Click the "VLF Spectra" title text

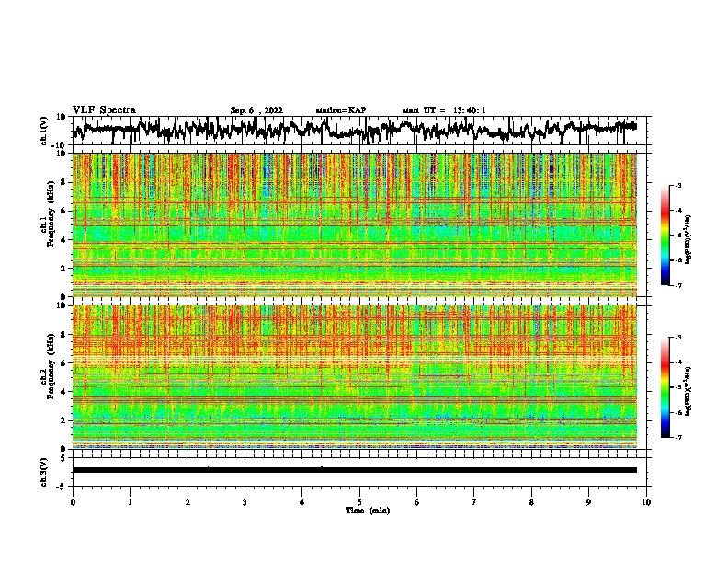pos(104,110)
